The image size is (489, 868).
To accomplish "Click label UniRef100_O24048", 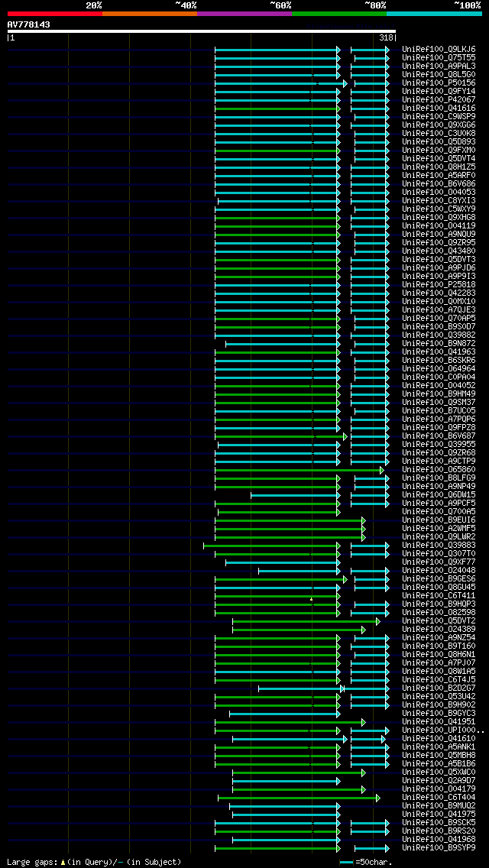I will coord(439,570).
